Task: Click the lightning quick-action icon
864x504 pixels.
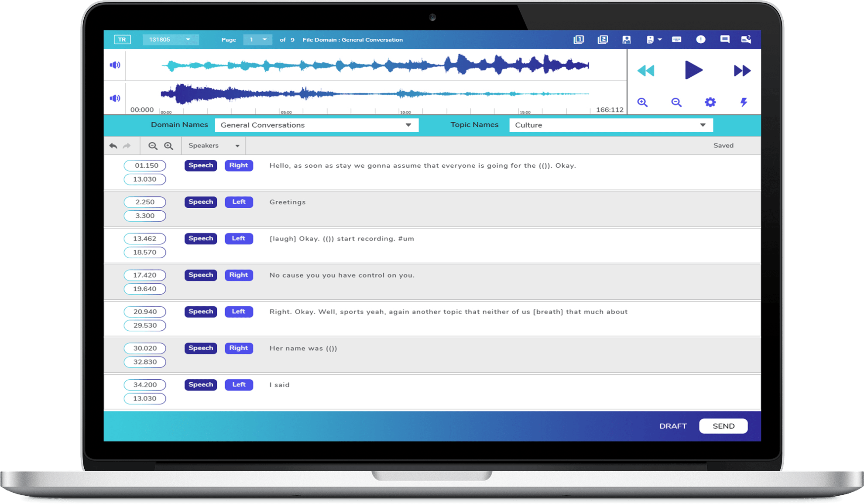Action: point(743,102)
